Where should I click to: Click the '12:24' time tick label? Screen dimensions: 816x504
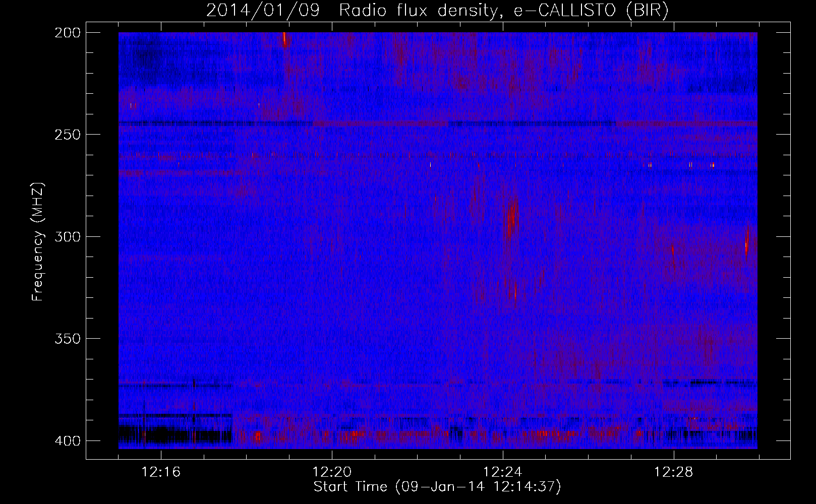(503, 472)
